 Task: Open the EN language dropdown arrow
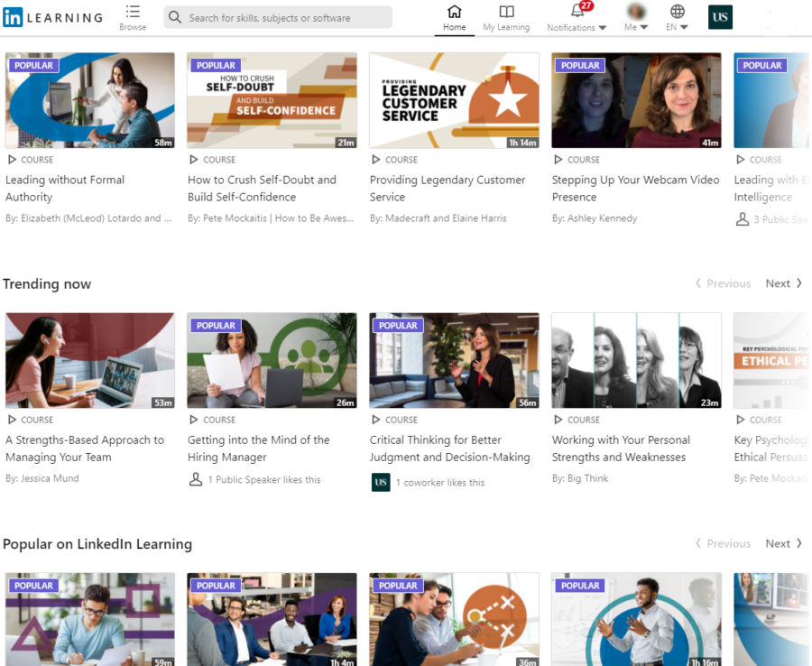click(686, 28)
